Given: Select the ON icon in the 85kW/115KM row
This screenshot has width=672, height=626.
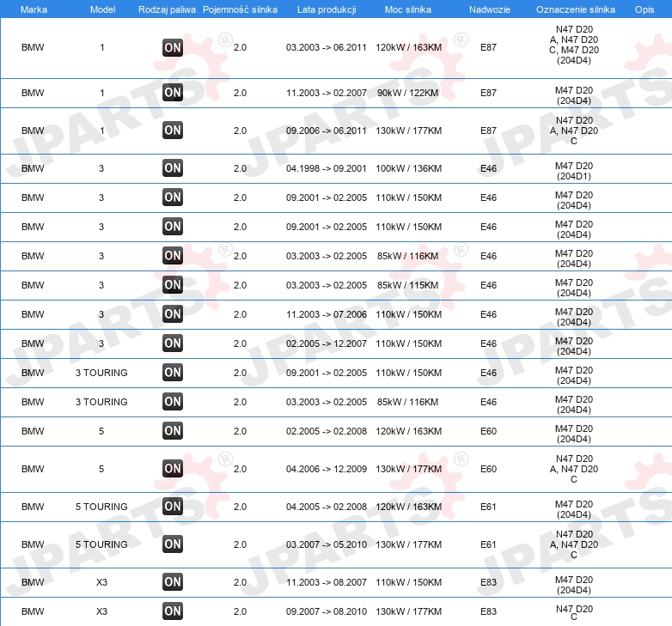Looking at the screenshot, I should (173, 285).
